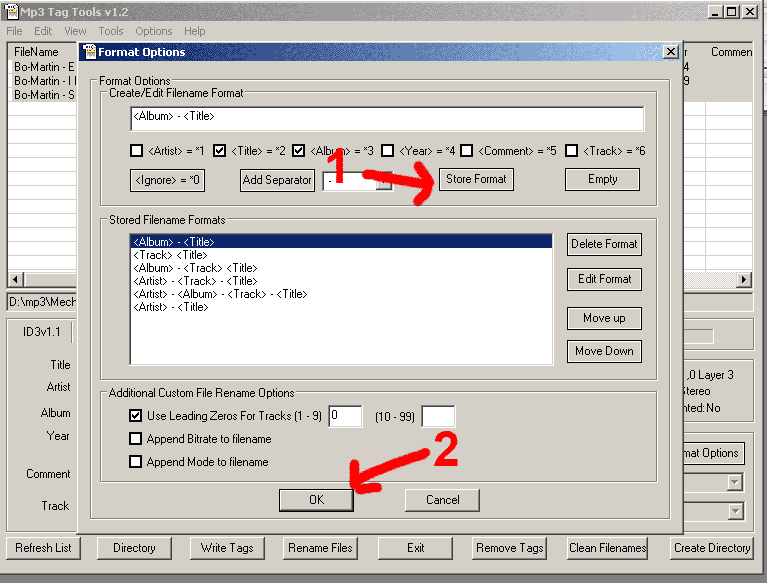Image resolution: width=767 pixels, height=583 pixels.
Task: Close the Format Options dialog
Action: (671, 51)
